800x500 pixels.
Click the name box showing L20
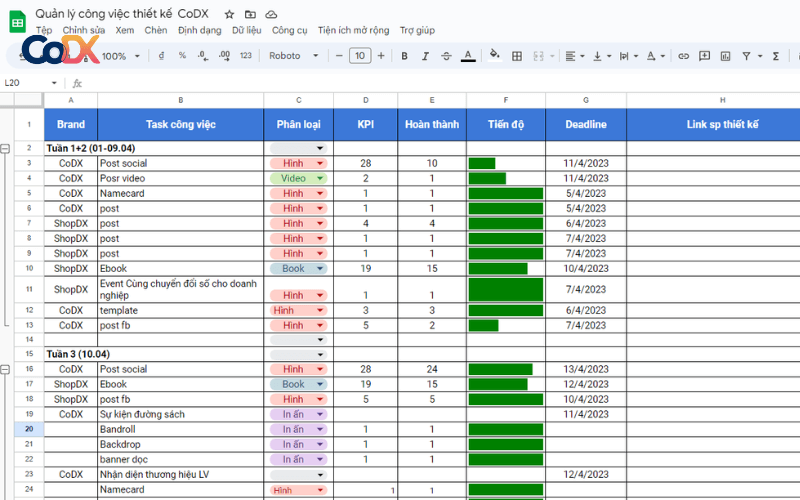point(31,83)
